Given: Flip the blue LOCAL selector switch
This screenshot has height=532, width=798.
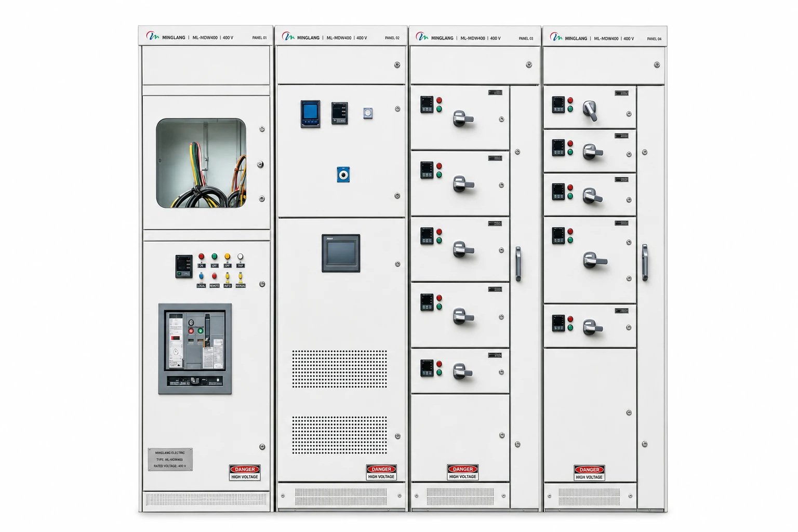Looking at the screenshot, I should (201, 276).
